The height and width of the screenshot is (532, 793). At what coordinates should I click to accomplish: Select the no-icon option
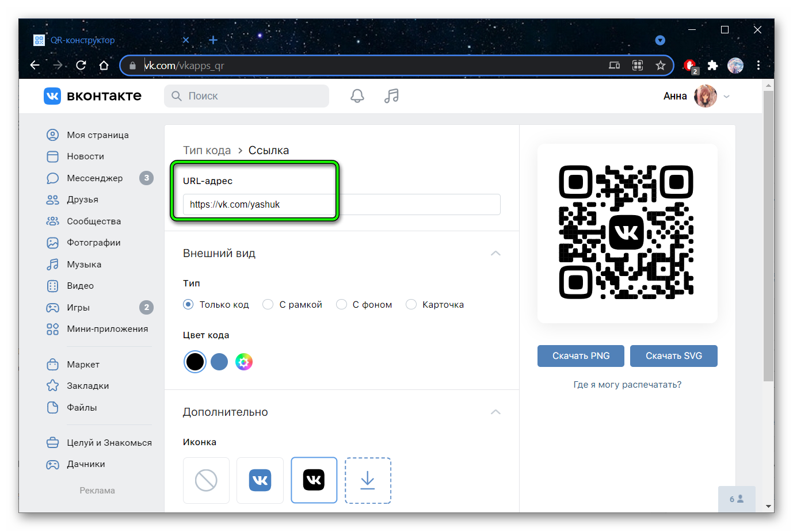[x=206, y=480]
